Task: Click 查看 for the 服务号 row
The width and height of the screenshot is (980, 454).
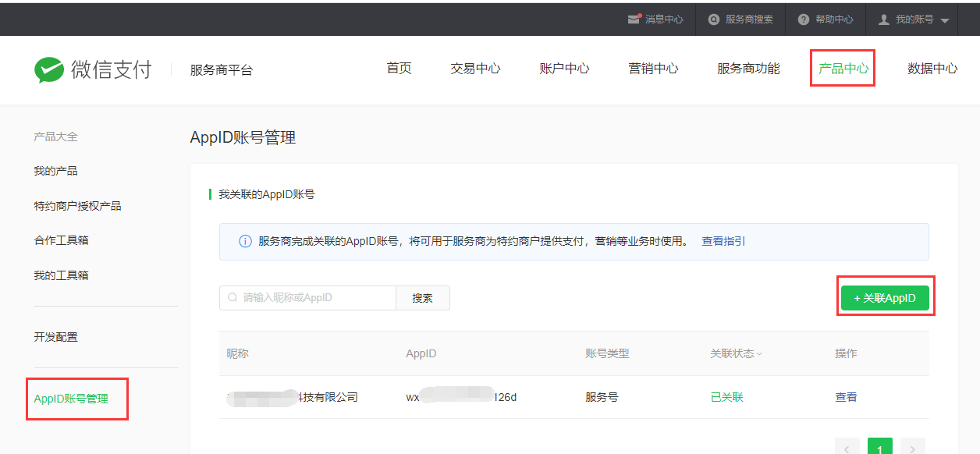Action: [x=846, y=397]
